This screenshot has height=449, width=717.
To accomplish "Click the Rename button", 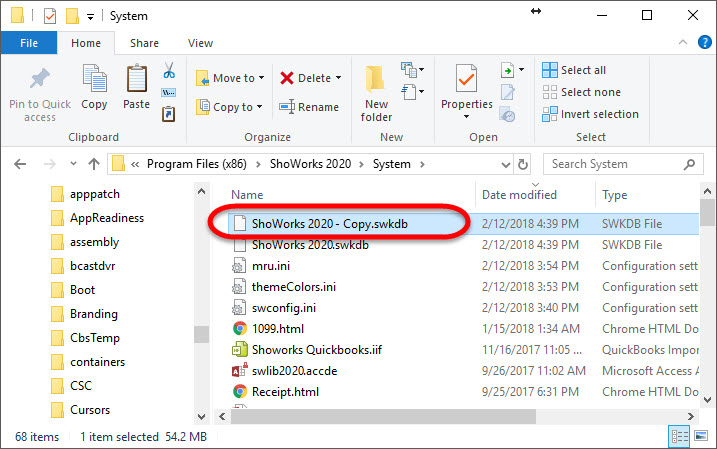I will [x=309, y=107].
